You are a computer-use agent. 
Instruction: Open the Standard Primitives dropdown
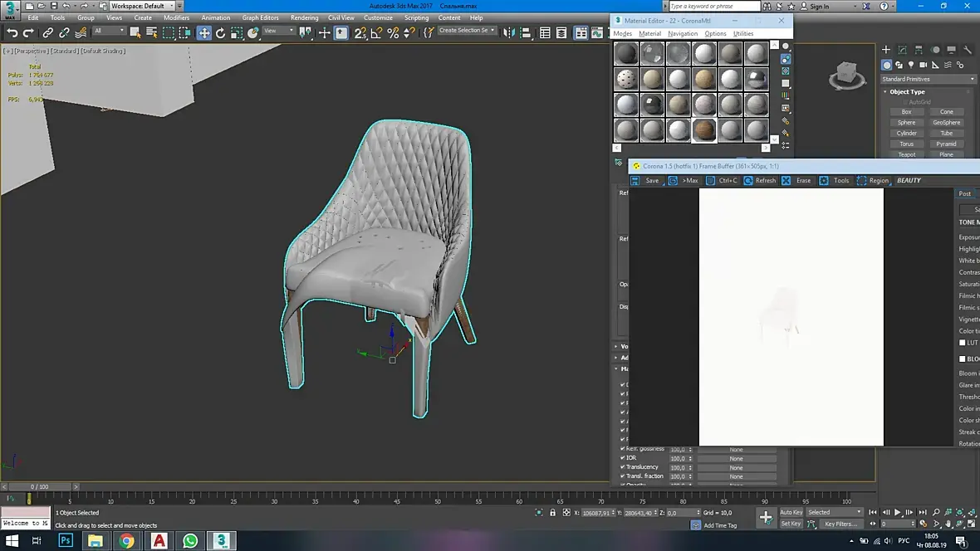(x=928, y=79)
